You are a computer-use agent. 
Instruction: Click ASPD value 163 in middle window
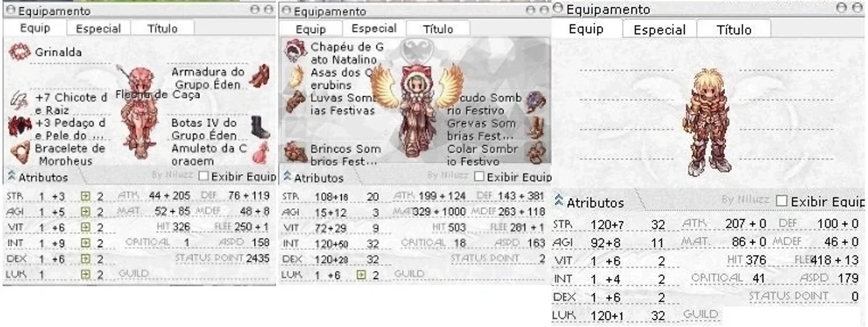pos(536,243)
